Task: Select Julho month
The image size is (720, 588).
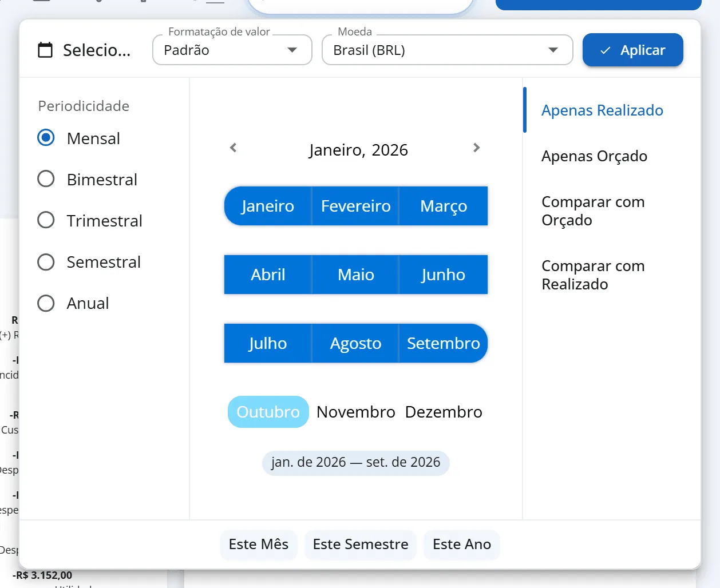Action: click(x=268, y=343)
